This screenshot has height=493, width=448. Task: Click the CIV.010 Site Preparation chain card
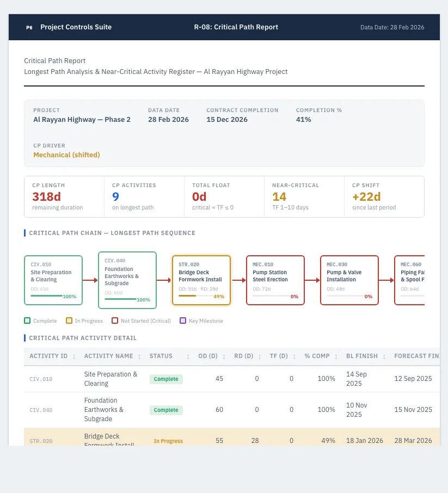(53, 280)
